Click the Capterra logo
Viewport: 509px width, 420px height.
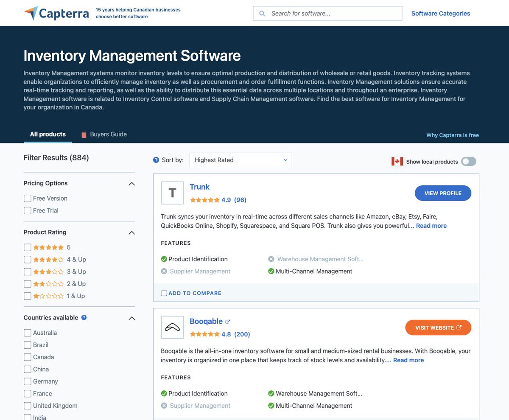click(56, 13)
